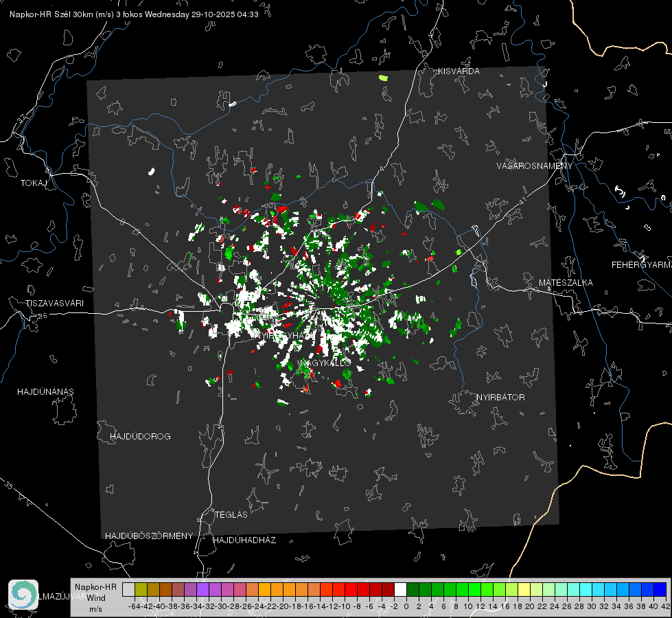The image size is (672, 618).
Task: Select the TISZAVASVÁRI label
Action: tap(54, 304)
